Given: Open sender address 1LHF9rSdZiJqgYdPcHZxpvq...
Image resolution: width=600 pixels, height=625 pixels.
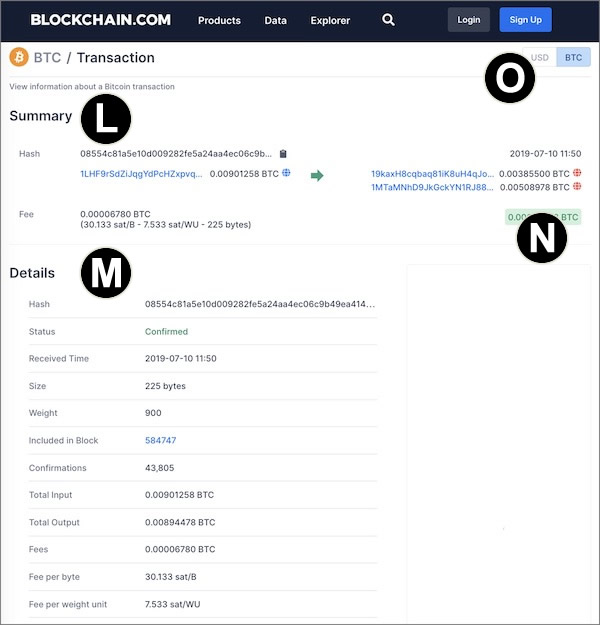Looking at the screenshot, I should point(141,174).
